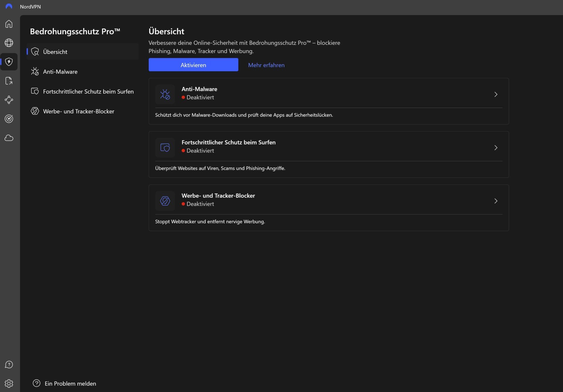The image size is (563, 392).
Task: Click the NordVPN title bar text
Action: pos(30,6)
